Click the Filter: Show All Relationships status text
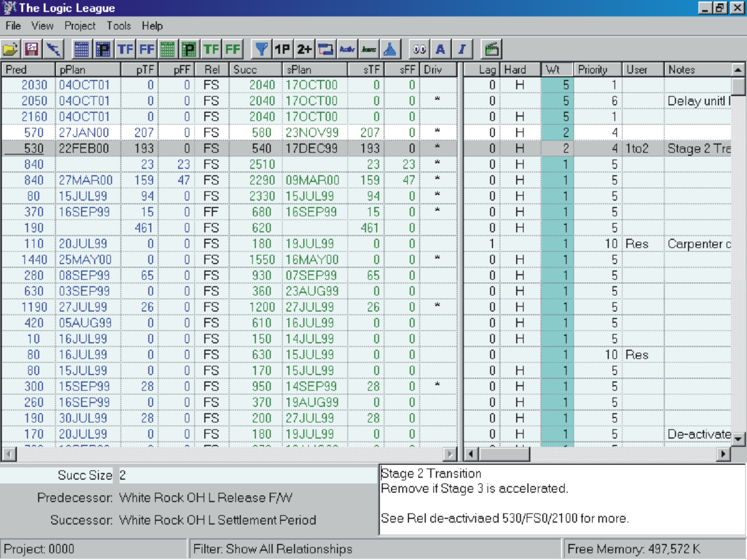The height and width of the screenshot is (560, 747). tap(273, 549)
